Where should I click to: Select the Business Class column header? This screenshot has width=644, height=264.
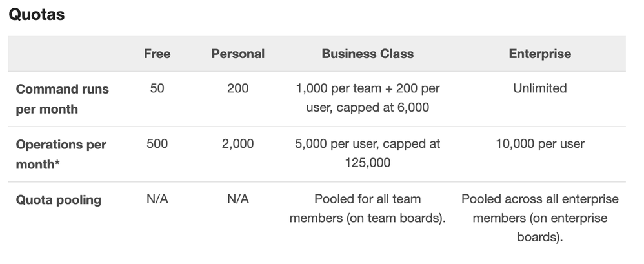coord(368,54)
